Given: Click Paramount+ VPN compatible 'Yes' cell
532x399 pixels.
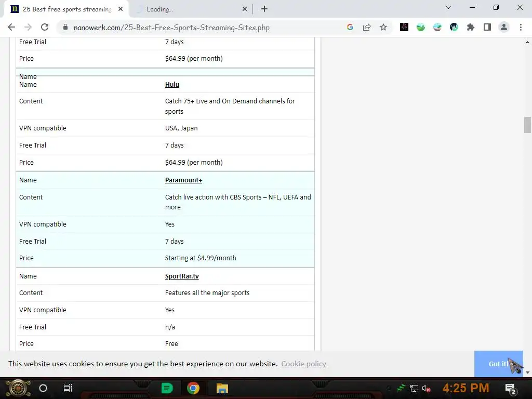Looking at the screenshot, I should [x=170, y=224].
